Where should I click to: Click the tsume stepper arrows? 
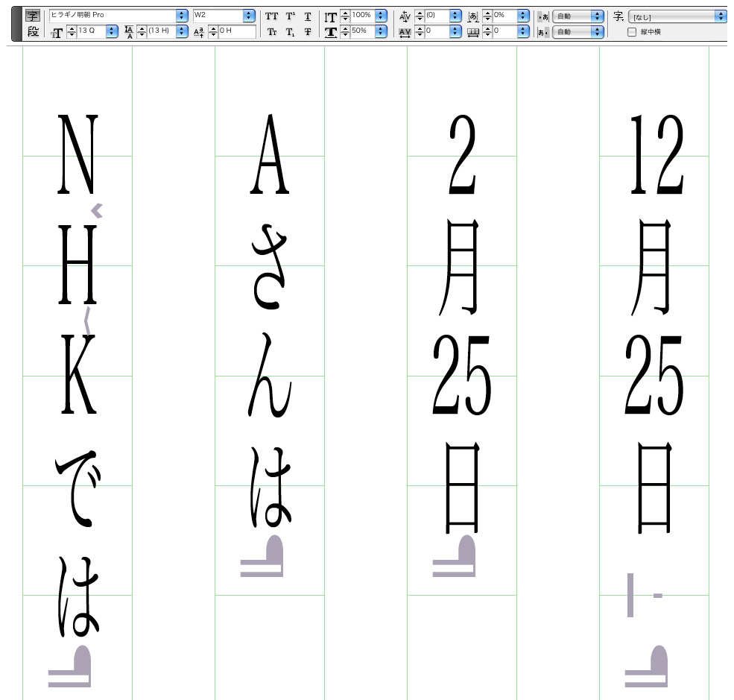488,16
